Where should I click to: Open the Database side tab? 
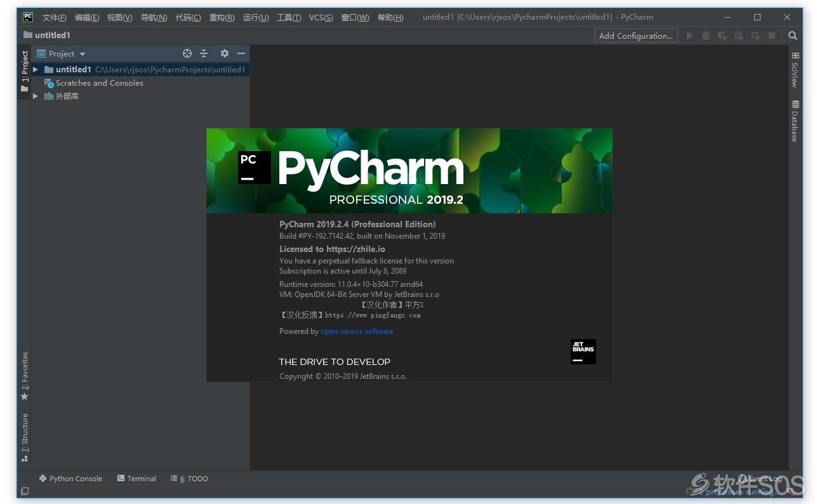(795, 121)
